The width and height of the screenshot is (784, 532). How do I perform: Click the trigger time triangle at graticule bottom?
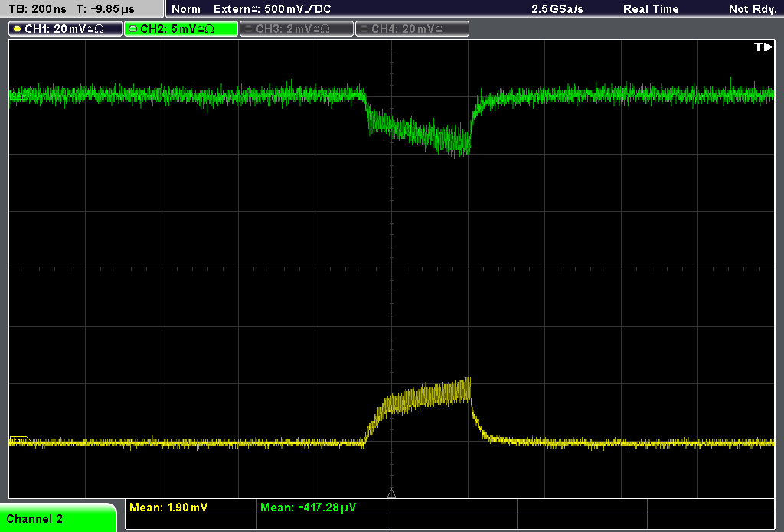click(x=391, y=494)
